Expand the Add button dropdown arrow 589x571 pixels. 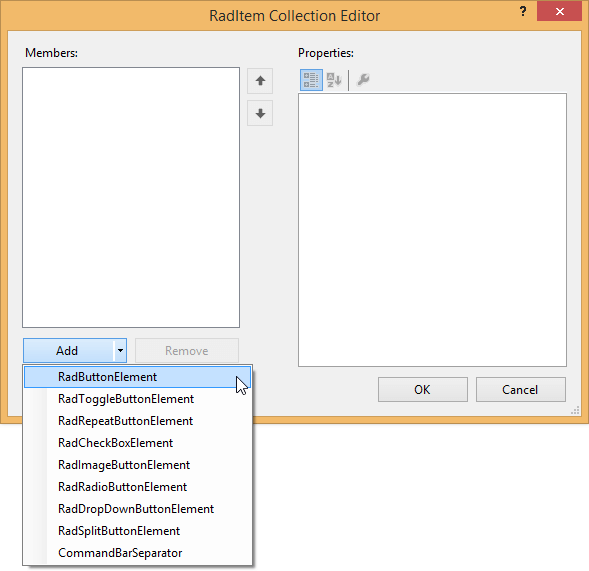coord(120,350)
